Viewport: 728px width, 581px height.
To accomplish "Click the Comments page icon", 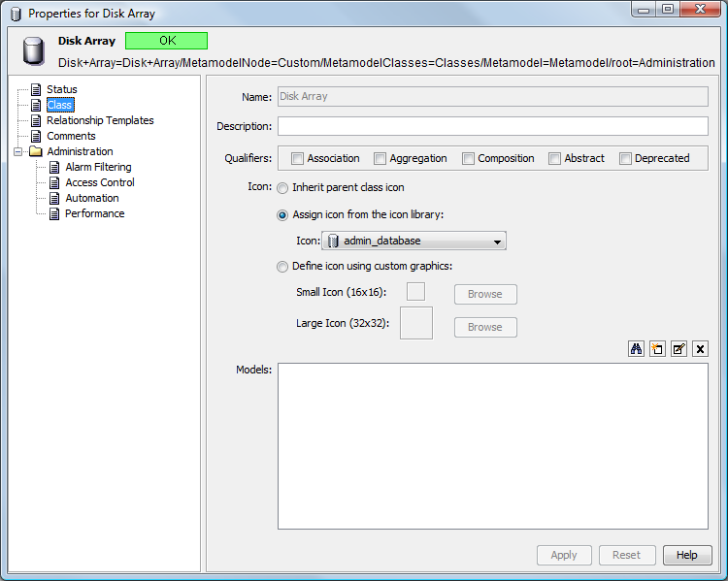I will tap(36, 136).
